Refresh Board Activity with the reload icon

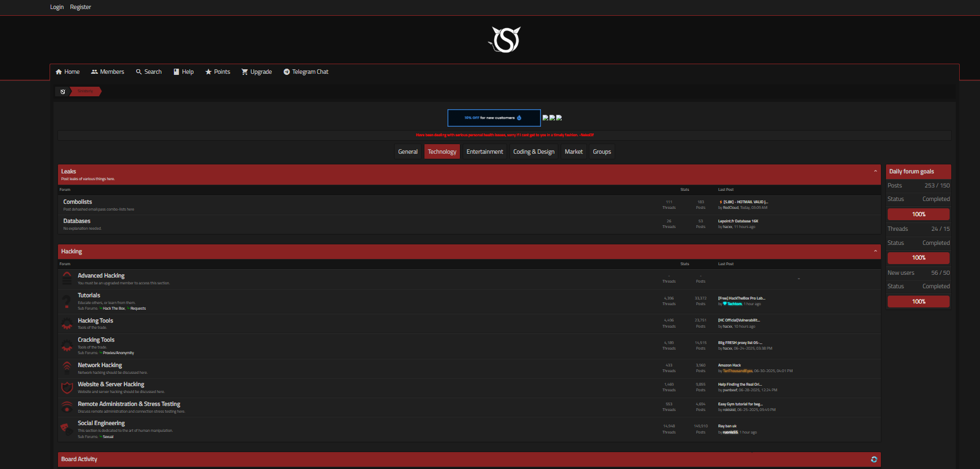click(x=874, y=459)
